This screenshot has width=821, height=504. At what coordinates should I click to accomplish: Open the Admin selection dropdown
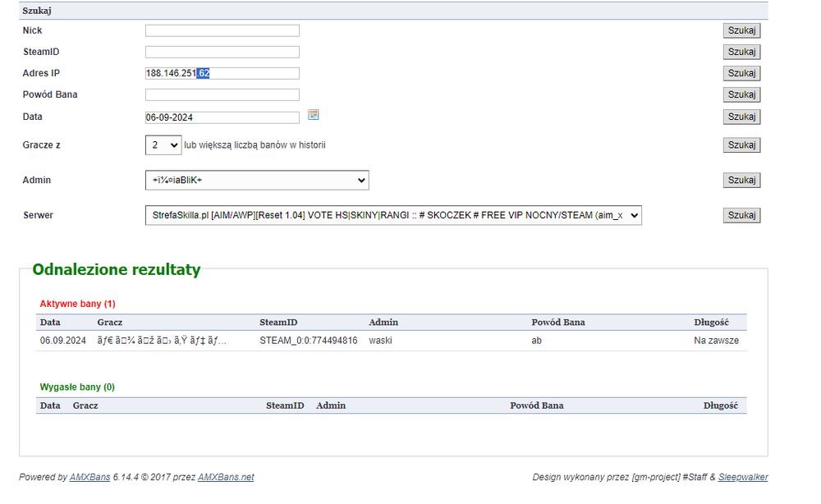(x=257, y=180)
